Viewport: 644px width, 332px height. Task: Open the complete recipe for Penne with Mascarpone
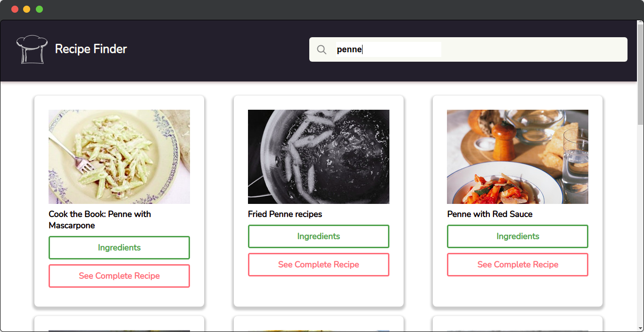tap(119, 275)
